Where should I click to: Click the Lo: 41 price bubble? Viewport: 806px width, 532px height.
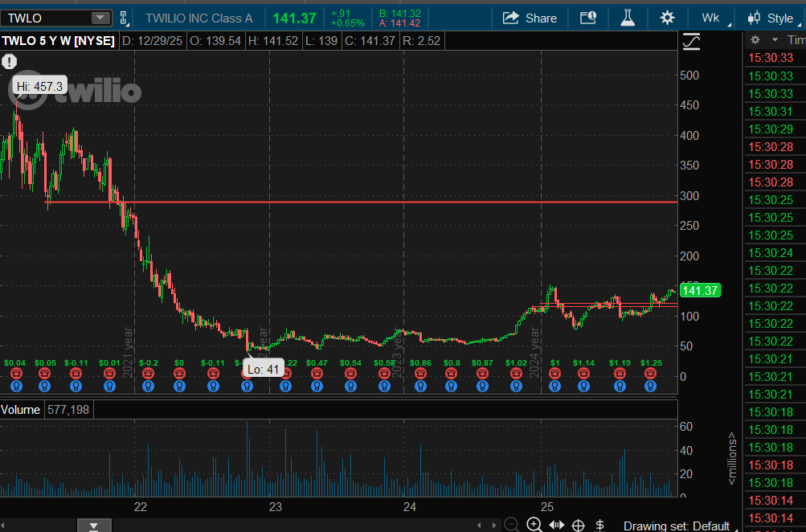(x=264, y=369)
